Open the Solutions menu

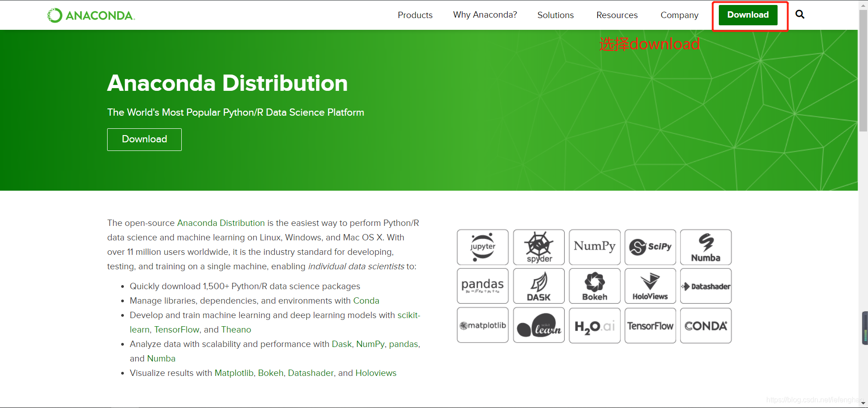556,15
